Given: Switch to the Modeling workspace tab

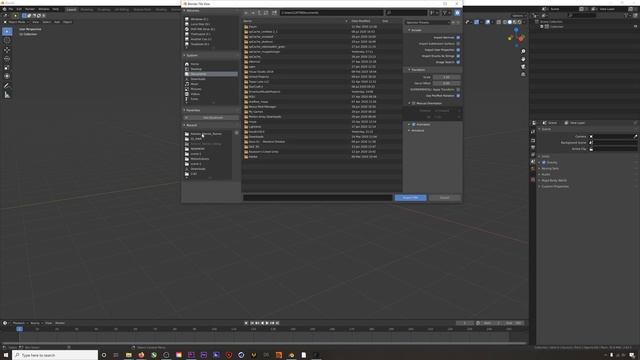Looking at the screenshot, I should tap(87, 9).
